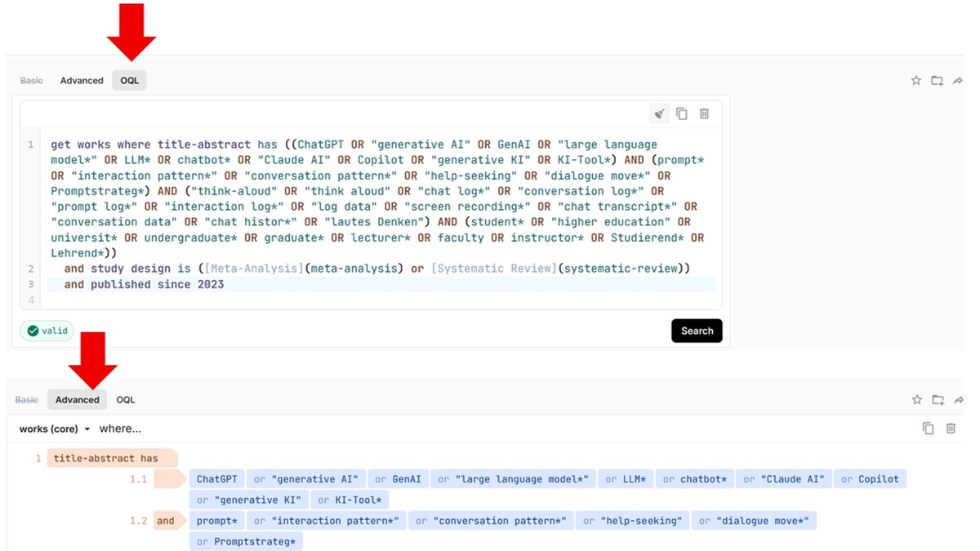Click the GenAI term chip

[398, 479]
